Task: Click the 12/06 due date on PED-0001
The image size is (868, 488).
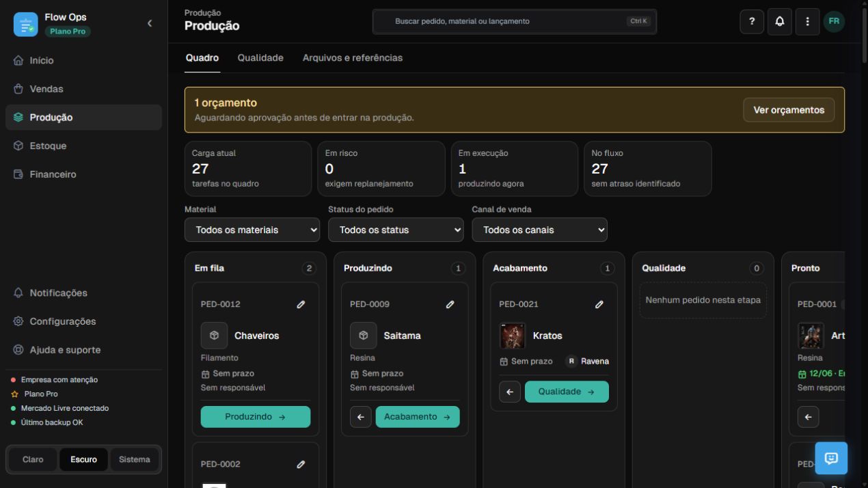Action: tap(821, 374)
